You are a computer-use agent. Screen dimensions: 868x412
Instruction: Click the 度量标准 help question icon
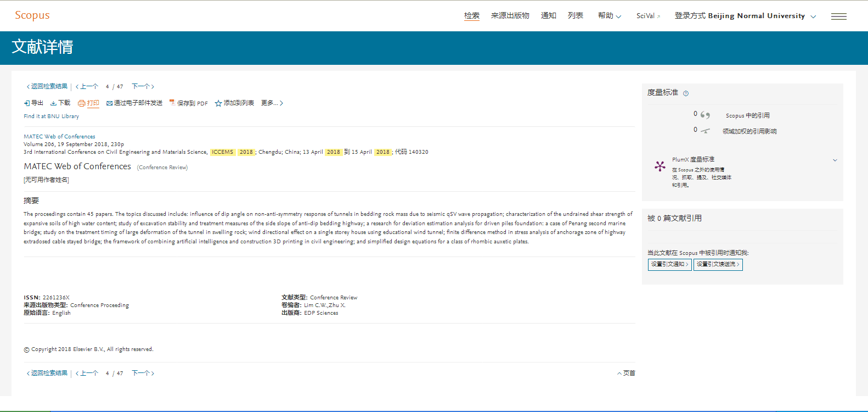686,93
